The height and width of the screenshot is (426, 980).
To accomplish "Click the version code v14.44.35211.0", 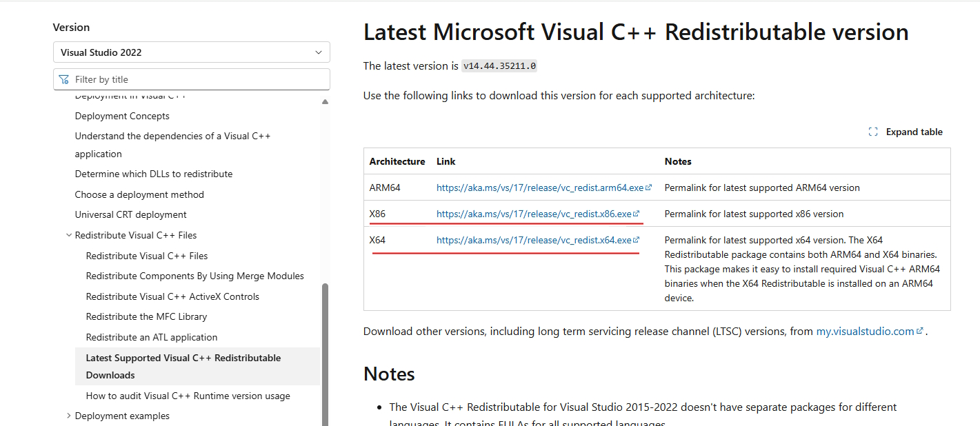I will point(499,66).
